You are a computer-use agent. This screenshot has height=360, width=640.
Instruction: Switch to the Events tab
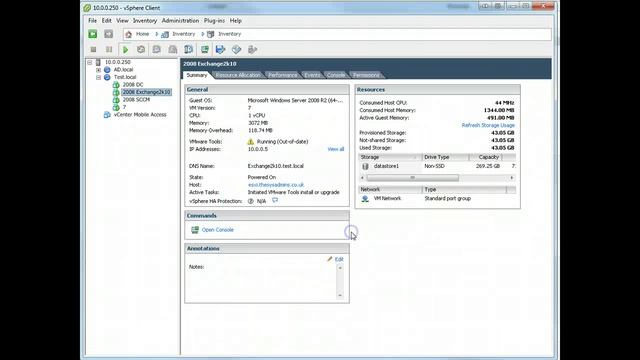pos(312,75)
